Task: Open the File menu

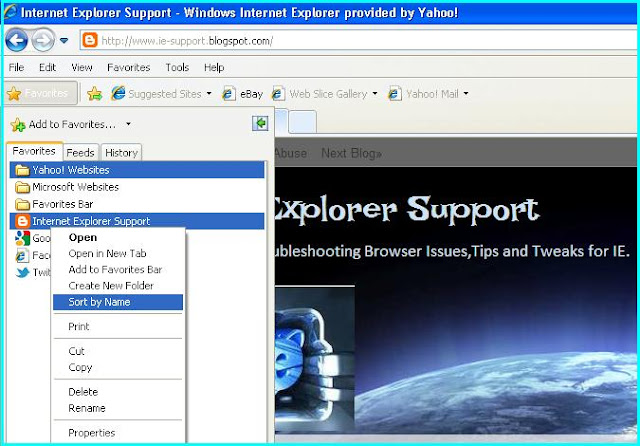Action: 16,67
